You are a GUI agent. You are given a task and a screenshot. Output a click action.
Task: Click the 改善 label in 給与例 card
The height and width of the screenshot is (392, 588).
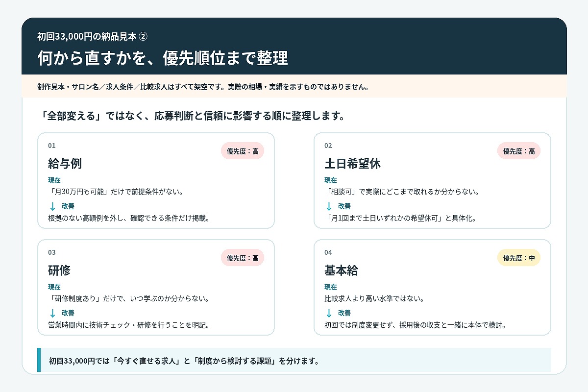pos(68,206)
